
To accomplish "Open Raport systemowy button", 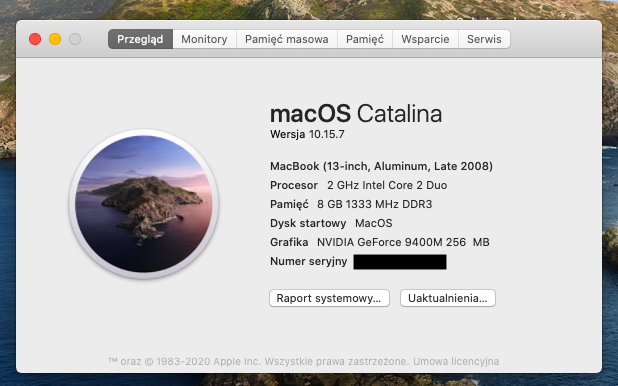I will pyautogui.click(x=329, y=298).
